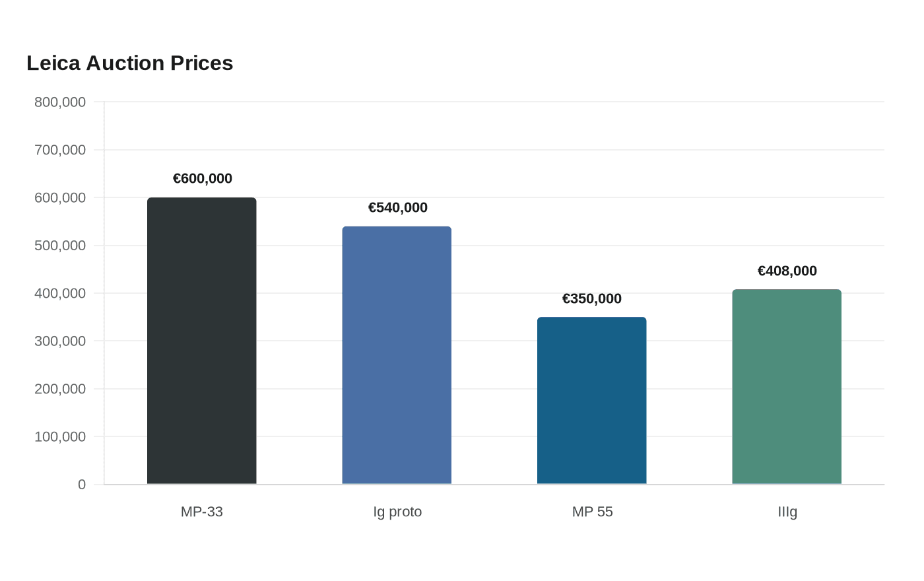Select the €350,000 data label
The image size is (924, 581).
[592, 299]
